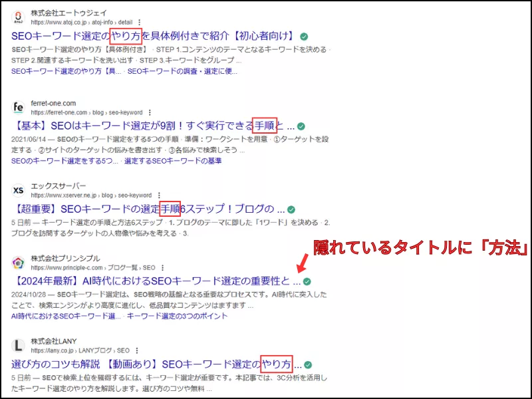The image size is (532, 399).
Task: Click the 株式会社プリンシプル favicon
Action: (19, 263)
